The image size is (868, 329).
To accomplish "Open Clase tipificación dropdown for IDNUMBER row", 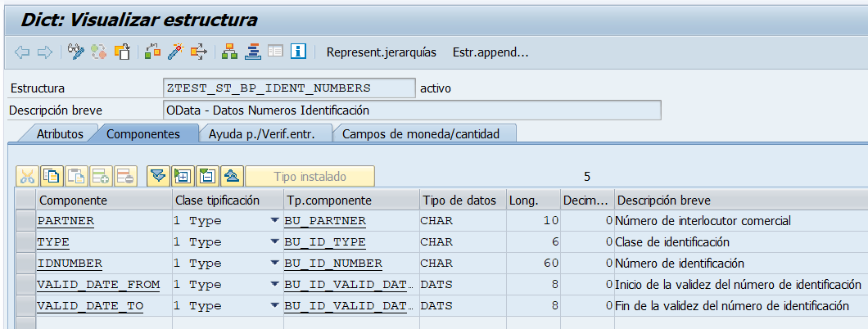I will coord(274,264).
